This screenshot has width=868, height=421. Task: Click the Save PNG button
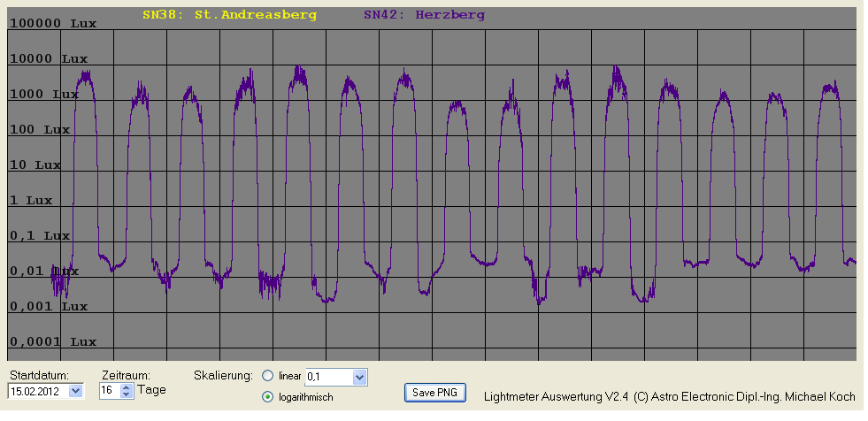[434, 393]
